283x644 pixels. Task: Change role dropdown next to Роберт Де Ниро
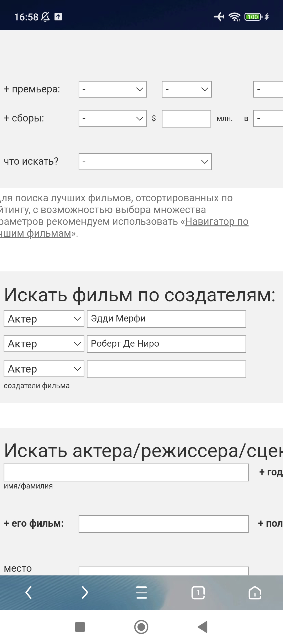click(x=44, y=344)
